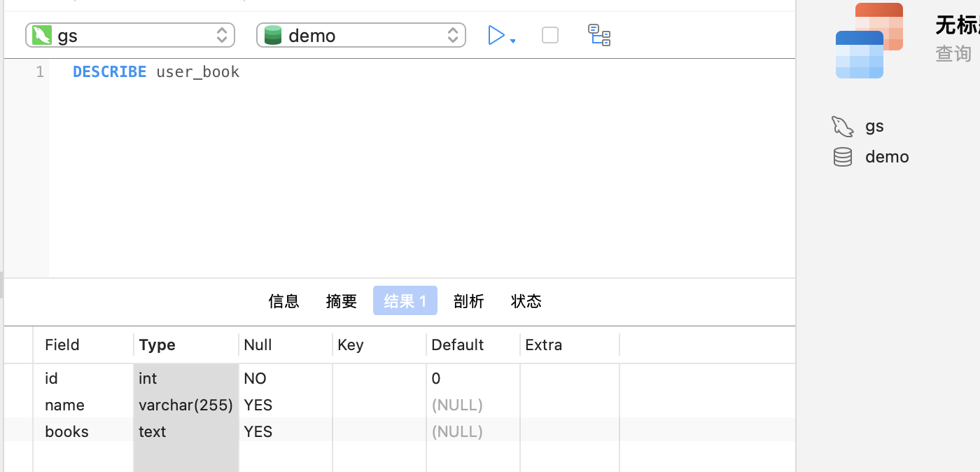Viewport: 980px width, 472px height.
Task: Click the gs connection dolphin icon in sidebar
Action: coord(842,127)
